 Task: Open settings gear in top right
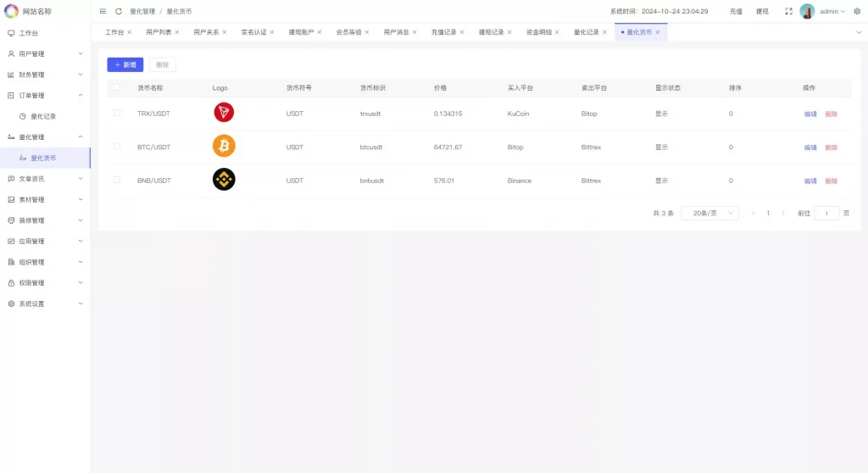(857, 11)
